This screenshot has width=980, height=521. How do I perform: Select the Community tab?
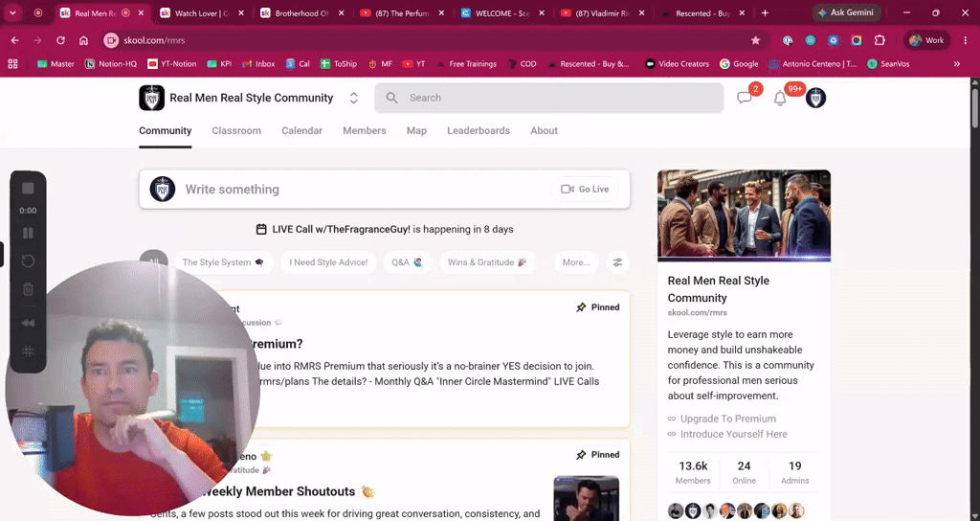click(x=165, y=130)
